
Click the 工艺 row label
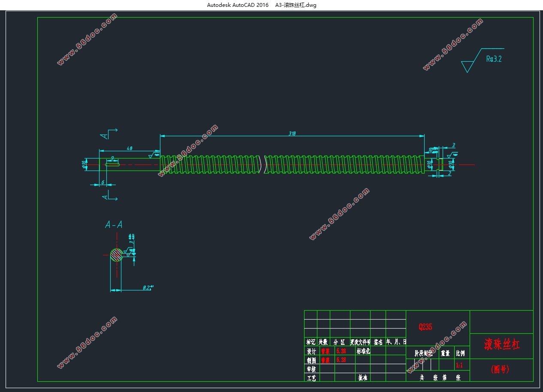(x=311, y=378)
